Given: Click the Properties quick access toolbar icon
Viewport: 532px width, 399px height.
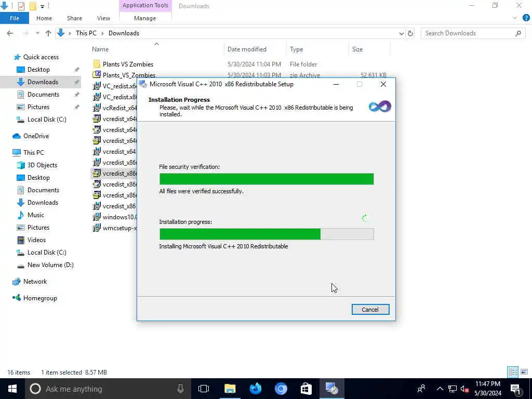Looking at the screenshot, I should coord(21,6).
